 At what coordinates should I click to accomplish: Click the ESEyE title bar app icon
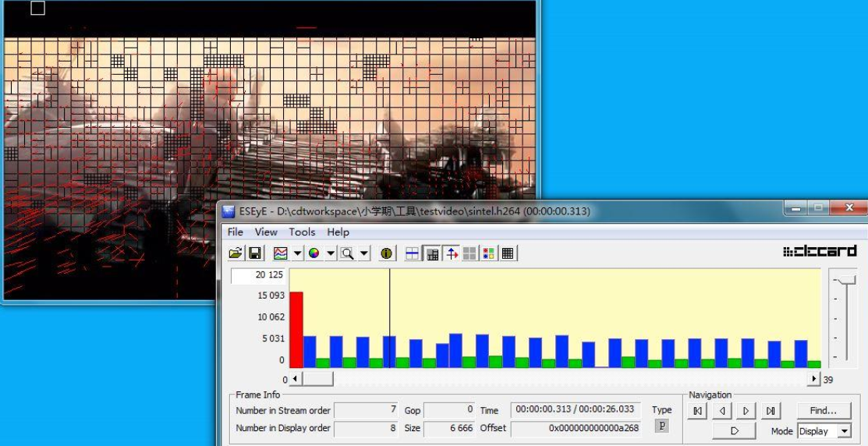(228, 211)
